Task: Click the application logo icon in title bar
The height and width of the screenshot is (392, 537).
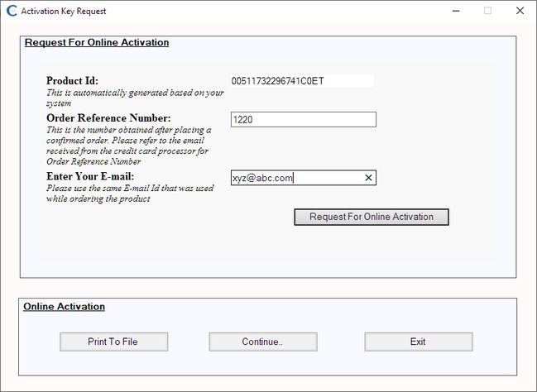Action: pyautogui.click(x=12, y=11)
